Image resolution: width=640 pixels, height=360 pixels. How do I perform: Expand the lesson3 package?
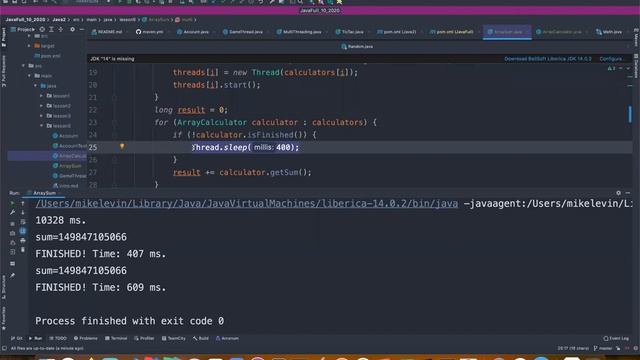tap(41, 116)
